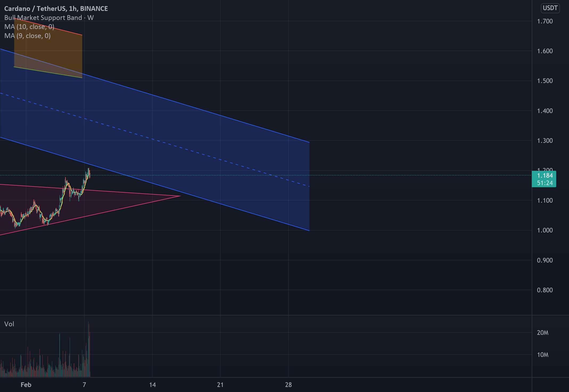Click the 0.800 price axis label
The width and height of the screenshot is (569, 392).
point(545,290)
